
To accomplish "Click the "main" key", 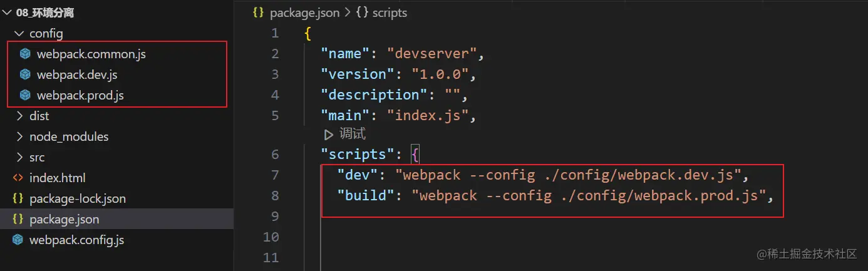I will coord(345,115).
